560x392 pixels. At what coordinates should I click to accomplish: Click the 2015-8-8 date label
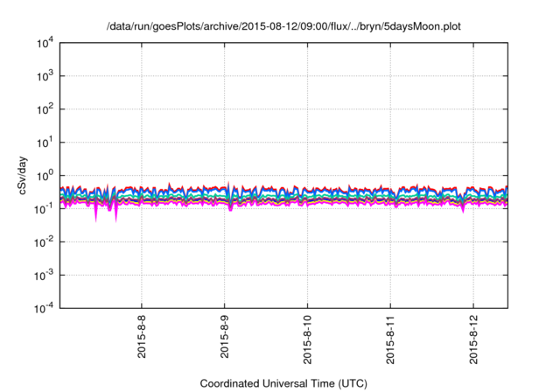[142, 336]
